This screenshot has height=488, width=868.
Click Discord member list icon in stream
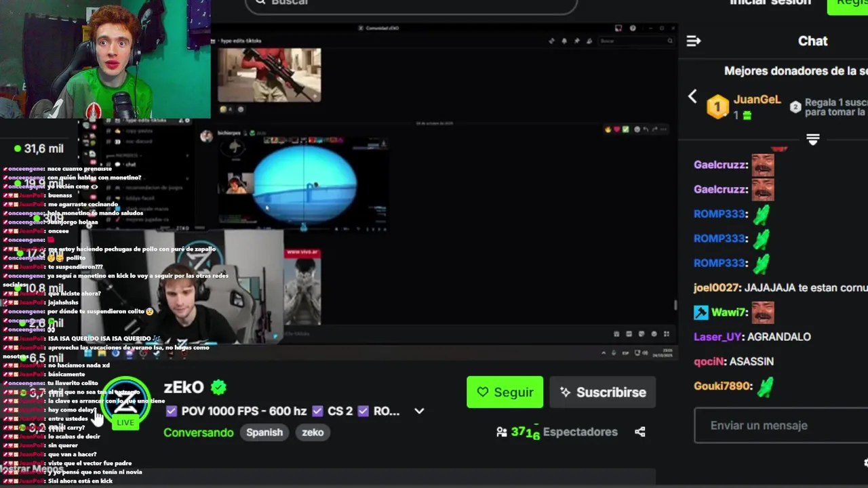pos(589,41)
